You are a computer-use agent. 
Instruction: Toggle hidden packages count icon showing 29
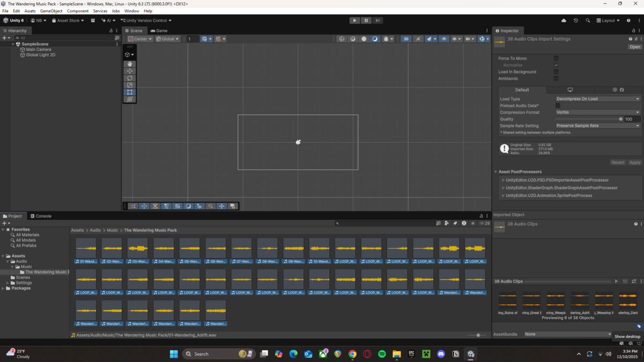pyautogui.click(x=485, y=223)
